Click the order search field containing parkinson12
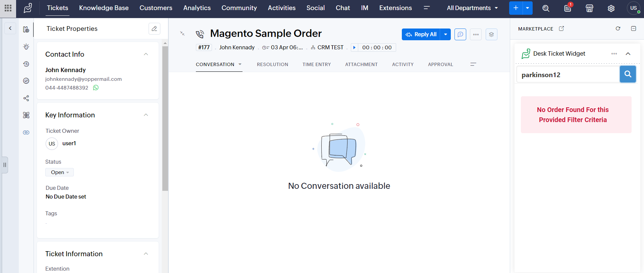 click(568, 75)
